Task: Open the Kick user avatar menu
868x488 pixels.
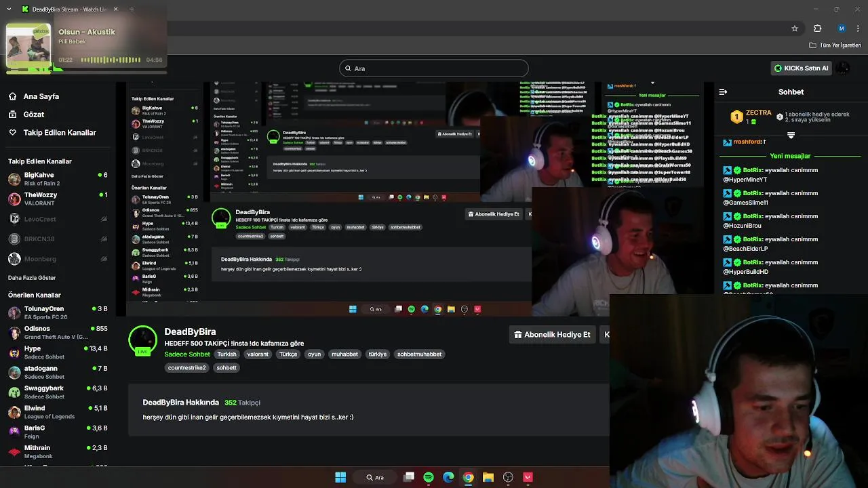Action: pos(843,68)
